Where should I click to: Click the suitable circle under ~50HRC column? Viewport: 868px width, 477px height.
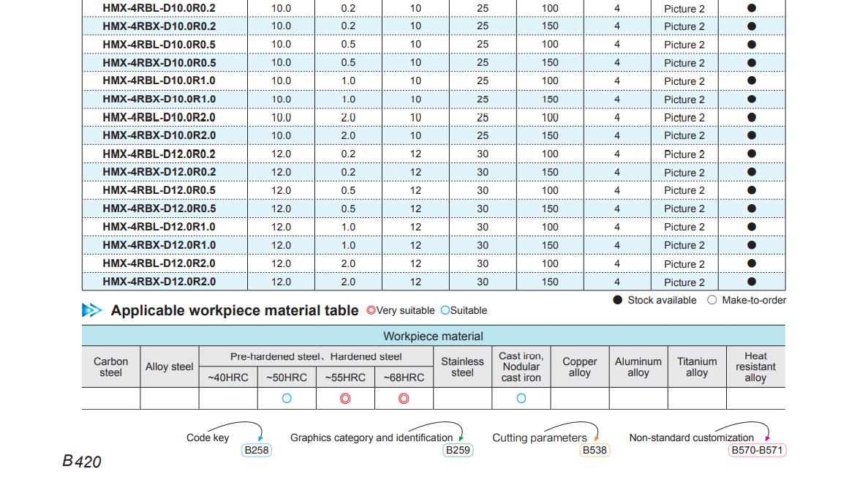click(x=287, y=399)
